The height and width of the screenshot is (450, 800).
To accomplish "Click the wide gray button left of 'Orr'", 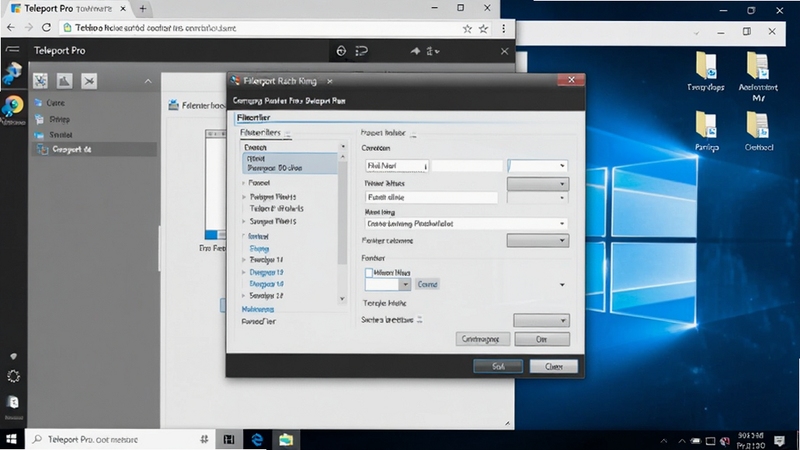I will click(x=483, y=339).
